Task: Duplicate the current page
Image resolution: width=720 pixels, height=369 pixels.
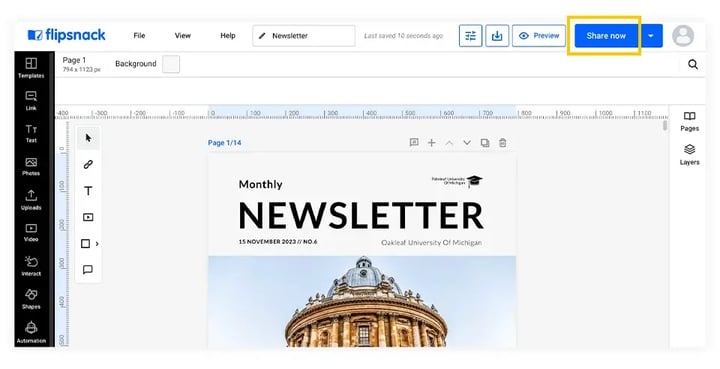Action: [485, 143]
